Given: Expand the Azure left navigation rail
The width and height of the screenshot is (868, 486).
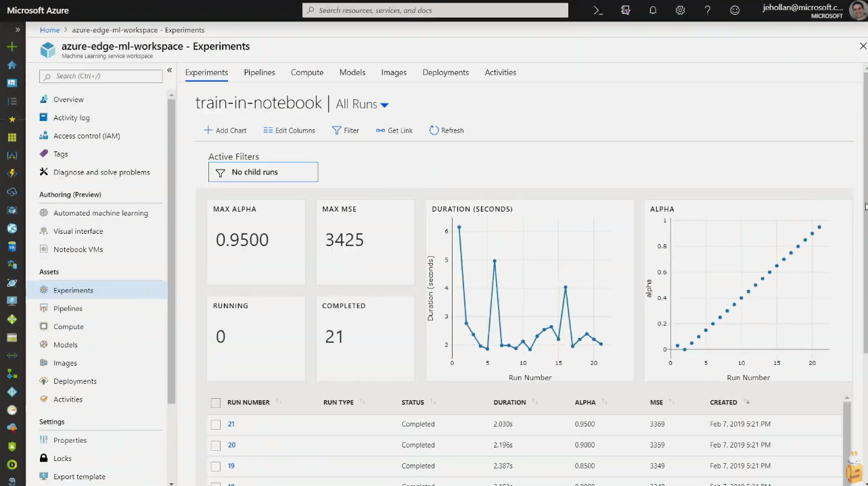Looking at the screenshot, I should [18, 30].
